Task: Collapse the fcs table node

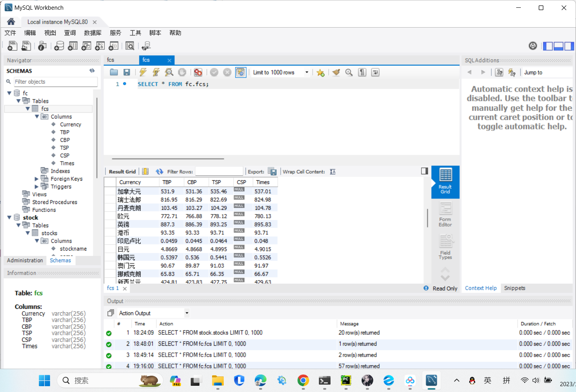Action: [x=28, y=109]
